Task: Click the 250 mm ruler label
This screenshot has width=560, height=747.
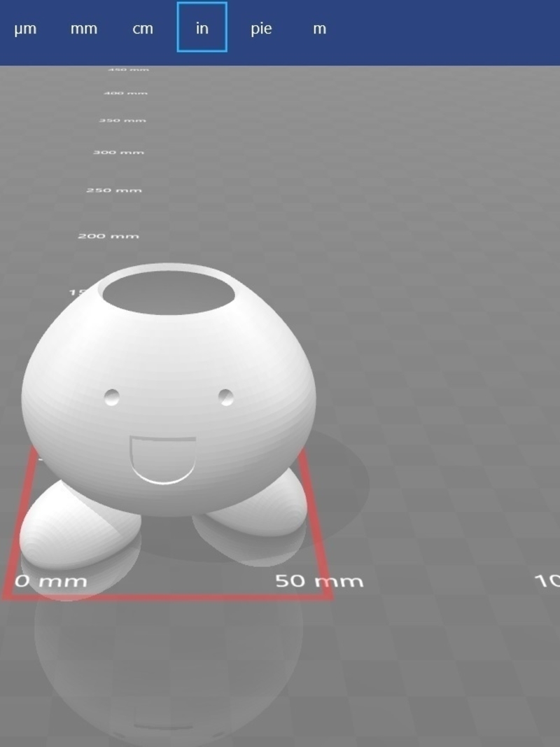Action: click(x=114, y=190)
